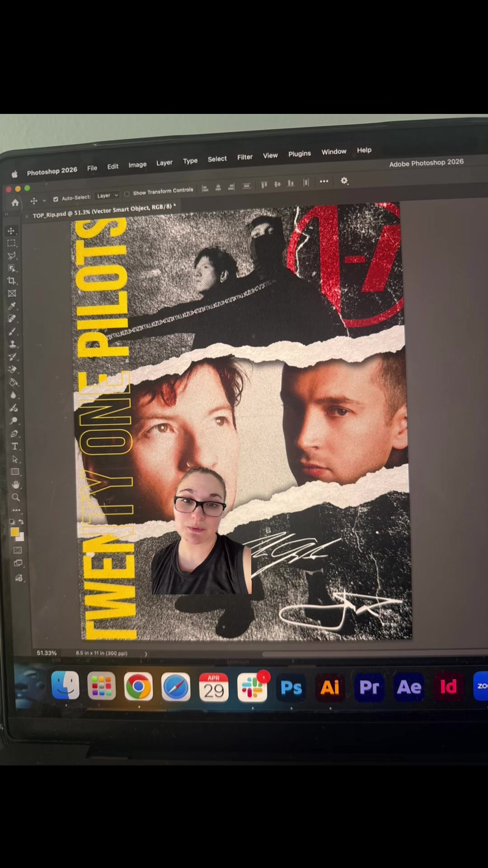The height and width of the screenshot is (868, 488).
Task: Enable Show Transform Controls checkbox
Action: pos(127,193)
